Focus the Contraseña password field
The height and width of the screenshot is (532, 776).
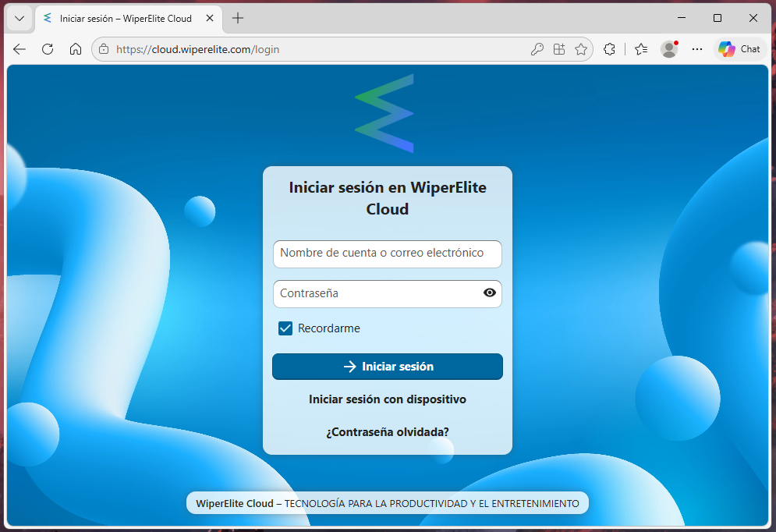click(388, 294)
